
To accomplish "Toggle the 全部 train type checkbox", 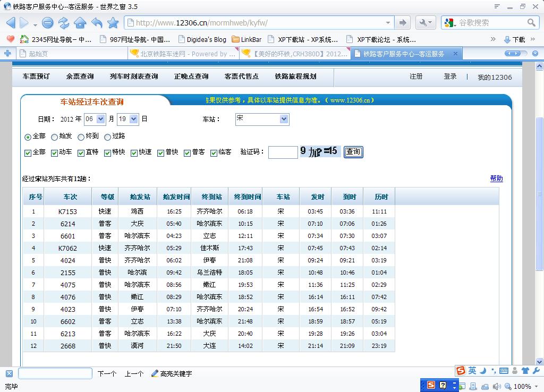I will pyautogui.click(x=28, y=153).
